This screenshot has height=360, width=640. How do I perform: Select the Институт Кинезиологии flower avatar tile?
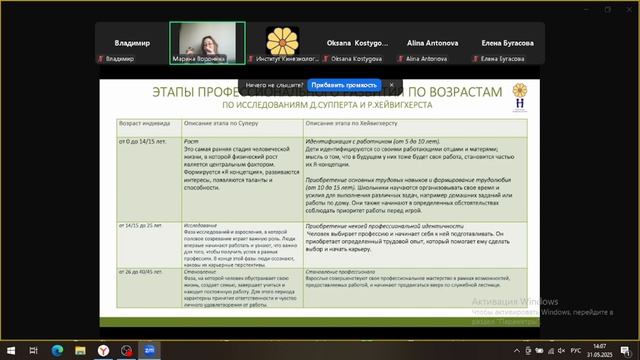coord(282,43)
